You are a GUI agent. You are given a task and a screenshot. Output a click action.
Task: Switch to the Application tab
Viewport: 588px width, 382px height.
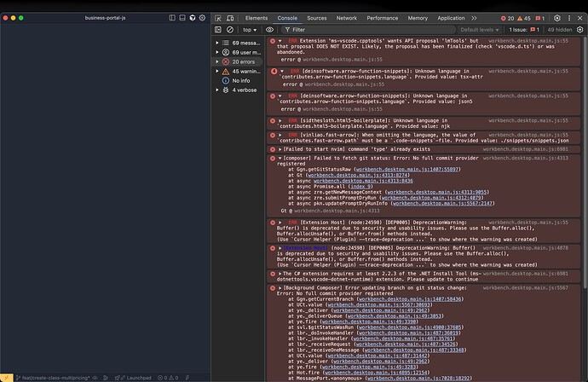click(451, 18)
